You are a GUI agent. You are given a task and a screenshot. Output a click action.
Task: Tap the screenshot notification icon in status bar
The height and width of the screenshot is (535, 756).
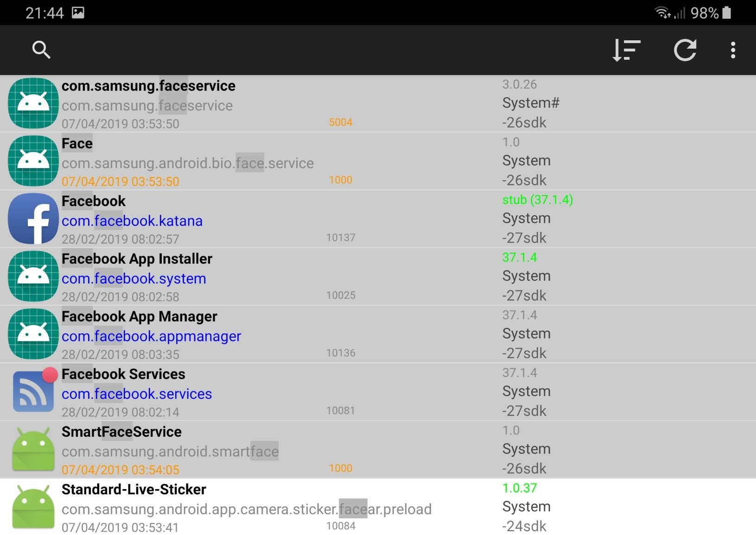78,13
